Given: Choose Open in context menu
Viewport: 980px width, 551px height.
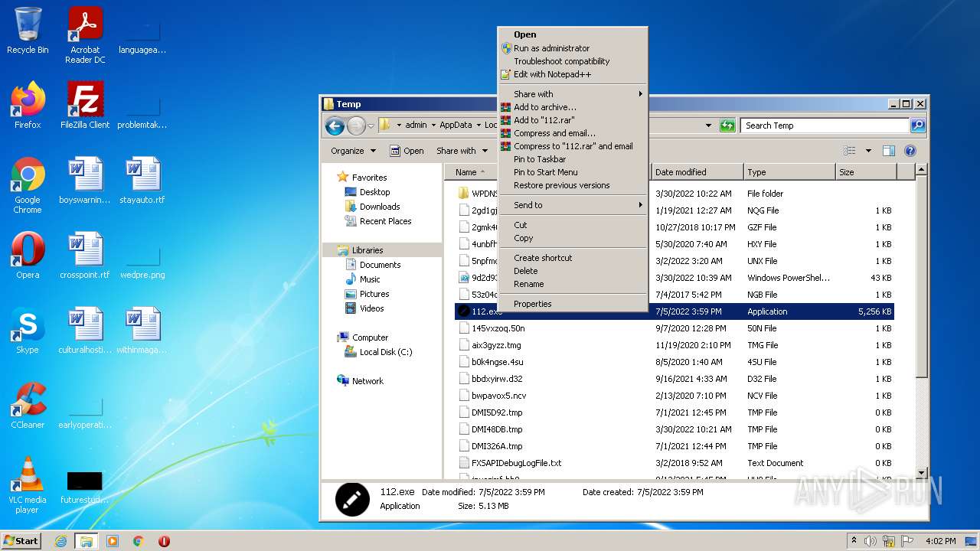Looking at the screenshot, I should [572, 34].
